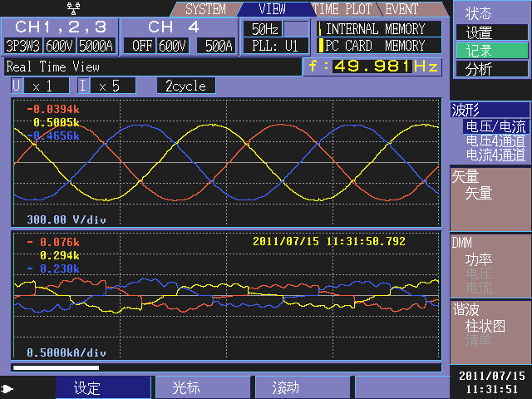Click the blue current value -0.230k

point(53,269)
